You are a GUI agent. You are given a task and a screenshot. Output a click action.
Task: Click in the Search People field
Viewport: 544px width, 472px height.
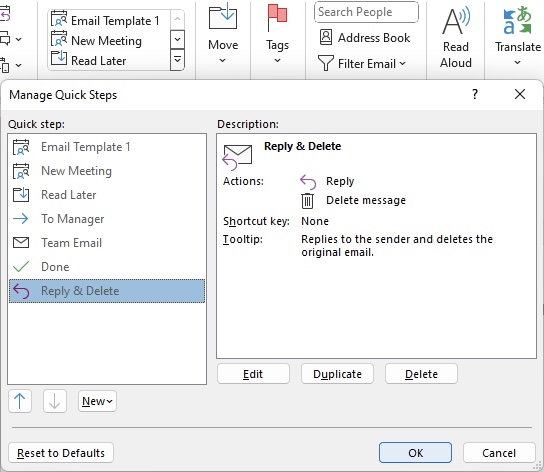point(366,12)
